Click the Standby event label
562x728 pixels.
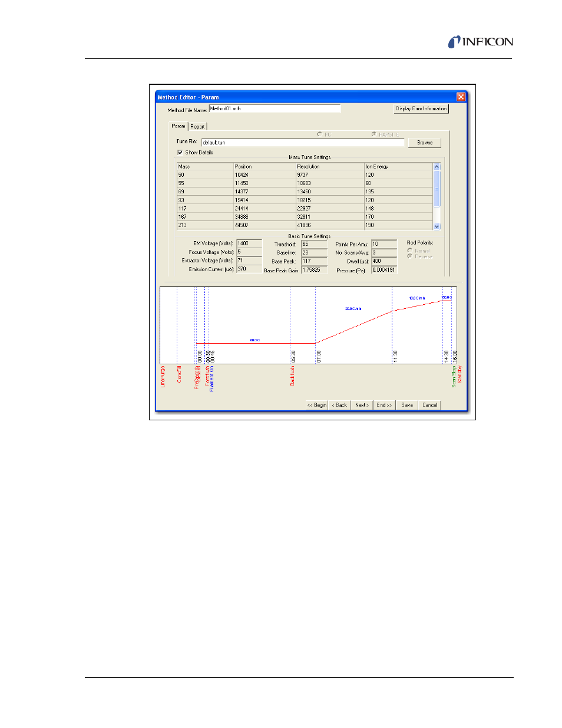(459, 375)
